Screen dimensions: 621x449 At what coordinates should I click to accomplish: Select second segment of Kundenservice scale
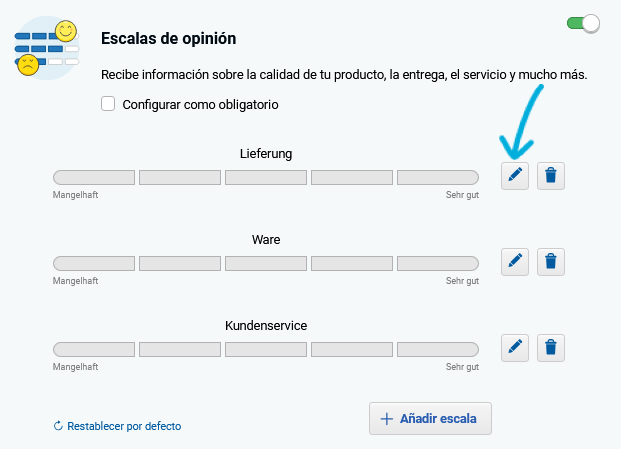click(180, 349)
